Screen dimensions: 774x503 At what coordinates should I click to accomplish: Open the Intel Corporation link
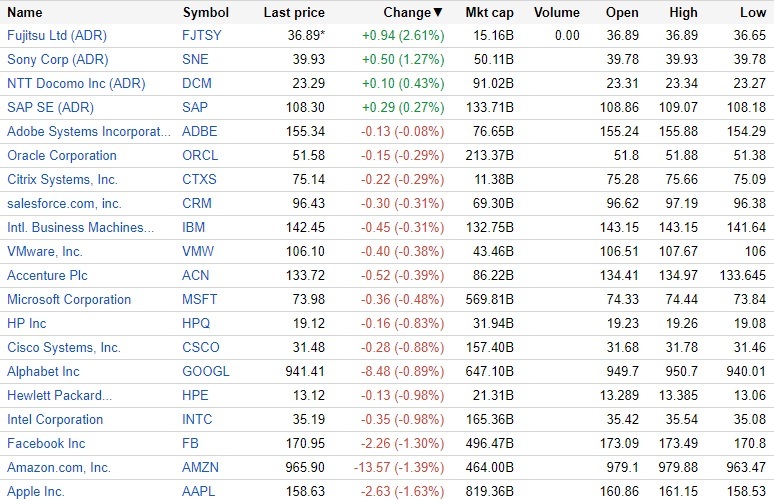pyautogui.click(x=55, y=420)
